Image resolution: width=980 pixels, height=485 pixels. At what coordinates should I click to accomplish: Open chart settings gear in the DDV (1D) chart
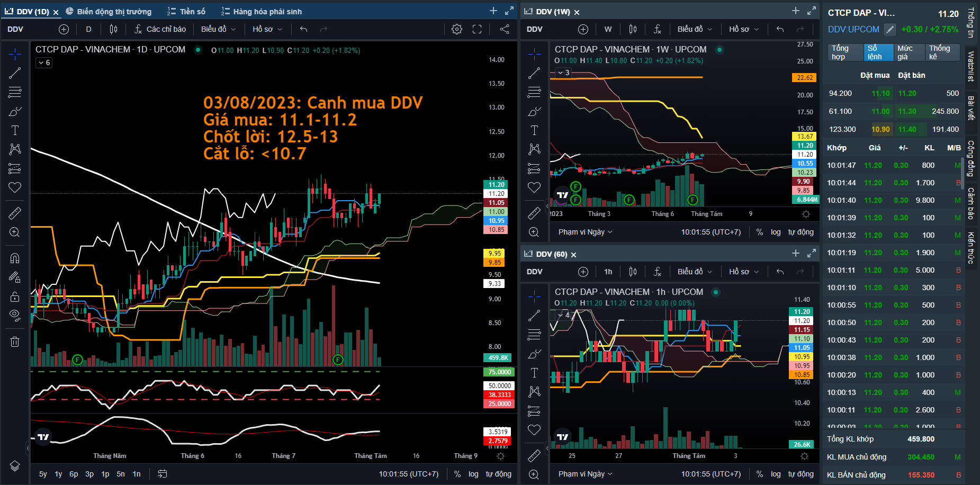(x=457, y=29)
